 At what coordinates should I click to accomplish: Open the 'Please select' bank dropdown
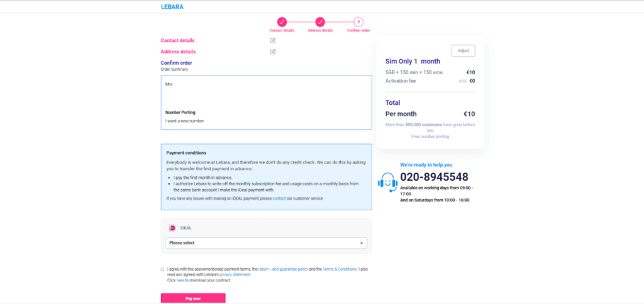[x=266, y=243]
